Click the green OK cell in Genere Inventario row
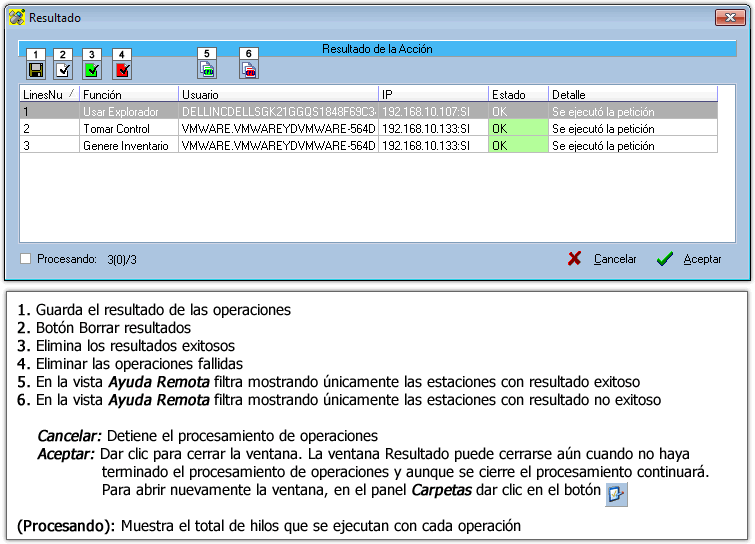The width and height of the screenshot is (755, 544). (x=519, y=145)
